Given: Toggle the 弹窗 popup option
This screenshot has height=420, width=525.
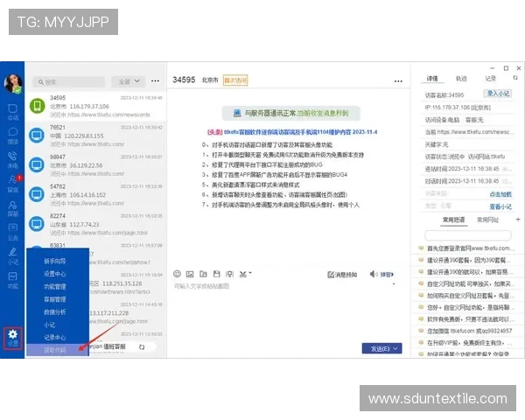Looking at the screenshot, I should point(387,275).
